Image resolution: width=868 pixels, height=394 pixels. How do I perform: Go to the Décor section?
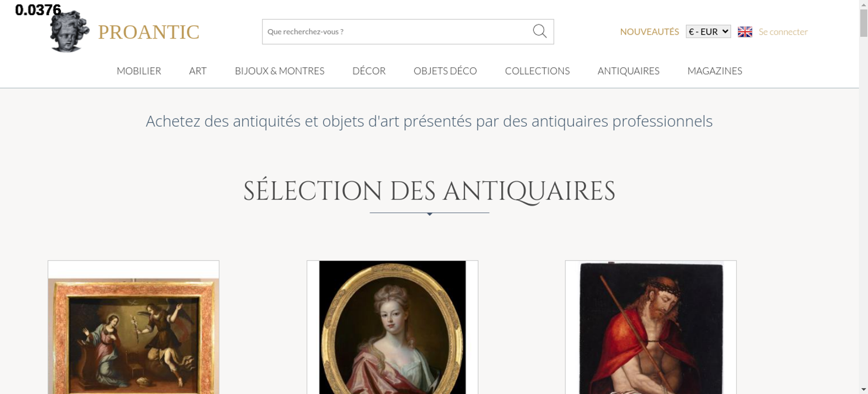[x=369, y=71]
